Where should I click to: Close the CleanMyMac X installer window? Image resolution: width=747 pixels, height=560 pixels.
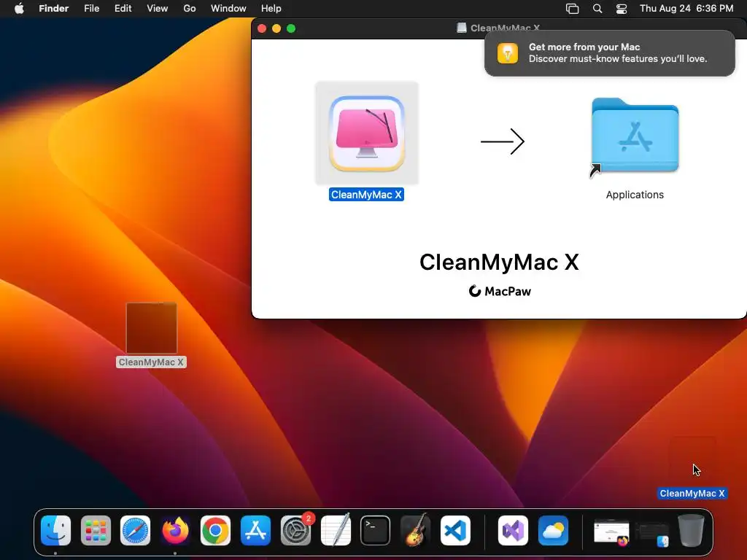[262, 28]
